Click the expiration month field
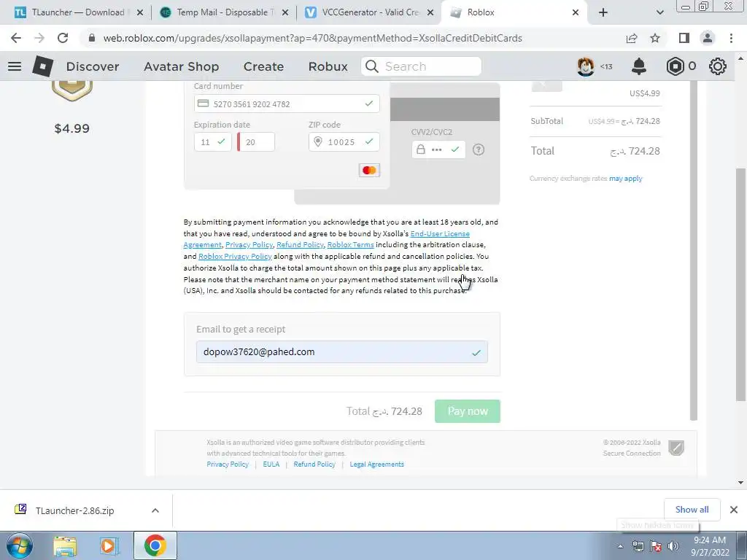The width and height of the screenshot is (747, 560). [x=213, y=142]
